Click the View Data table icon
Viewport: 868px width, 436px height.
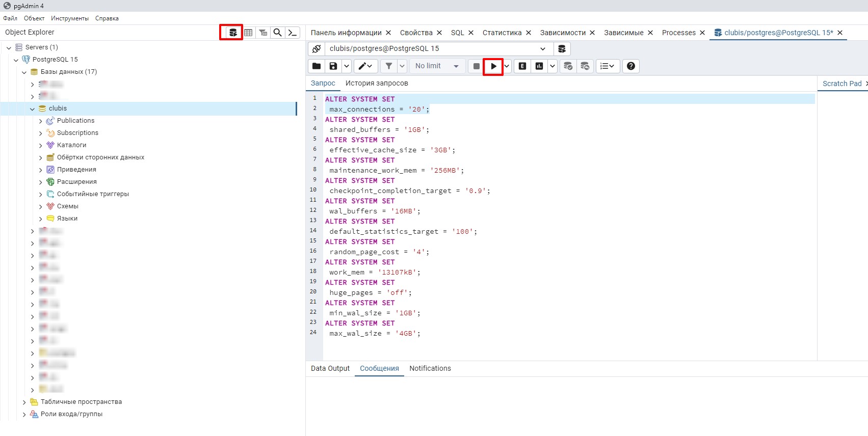click(x=248, y=33)
